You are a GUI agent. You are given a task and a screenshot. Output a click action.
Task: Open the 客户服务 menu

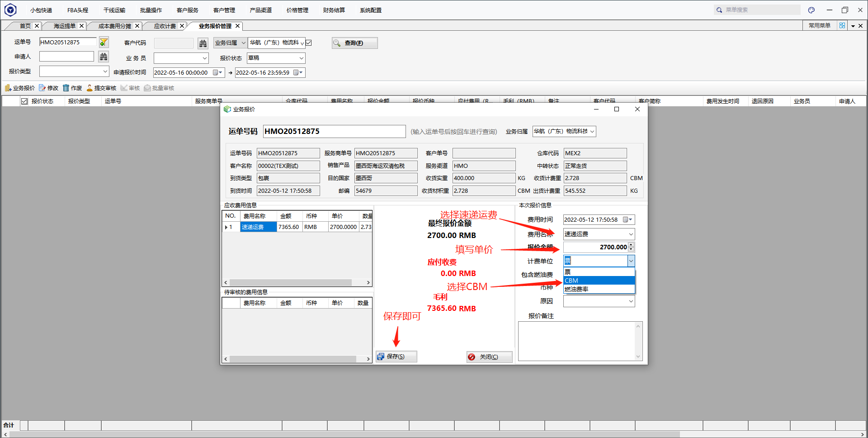[x=188, y=10]
